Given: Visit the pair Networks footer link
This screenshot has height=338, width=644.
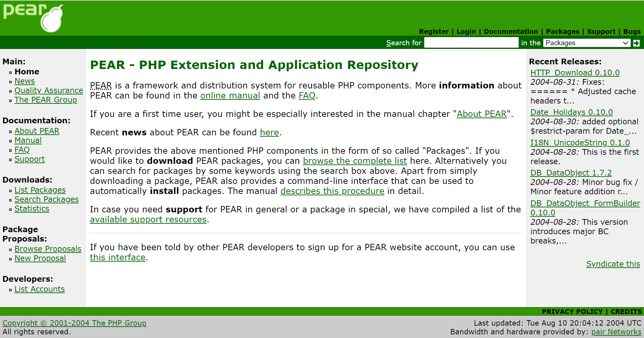Looking at the screenshot, I should click(x=616, y=332).
